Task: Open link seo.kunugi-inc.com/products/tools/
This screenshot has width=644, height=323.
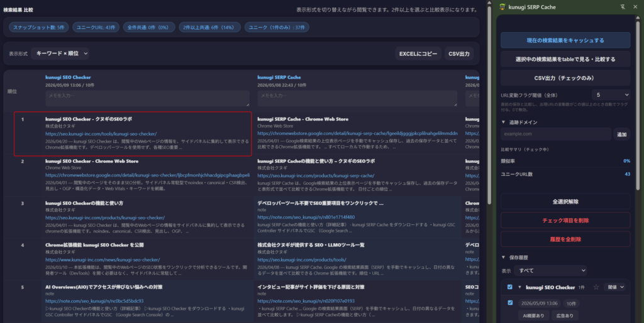Action: point(302,260)
